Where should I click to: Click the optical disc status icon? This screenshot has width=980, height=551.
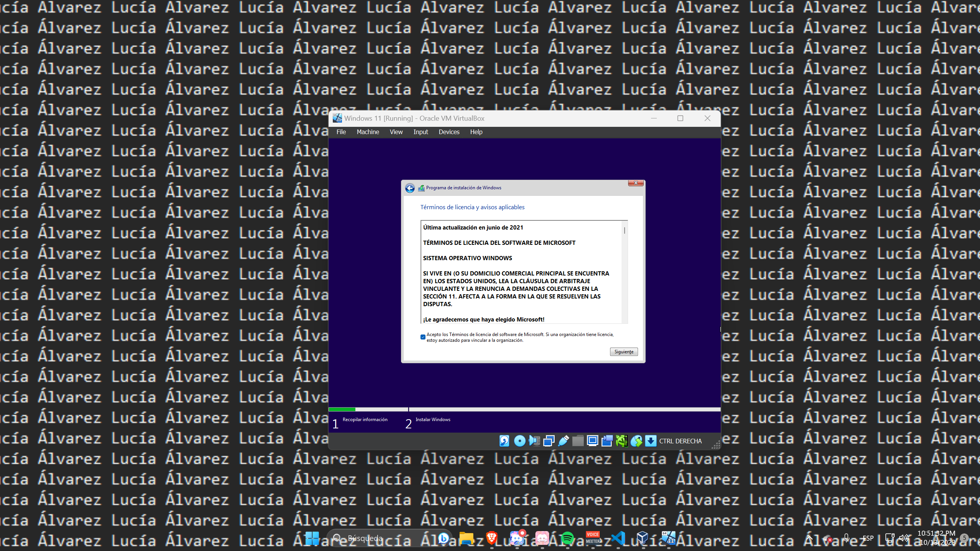519,441
